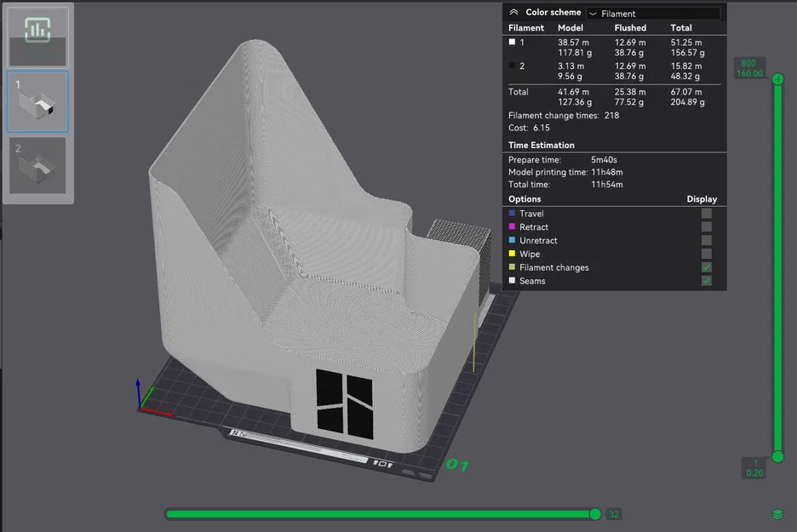The height and width of the screenshot is (532, 797).
Task: Click the Retract magenta color swatch
Action: point(512,226)
